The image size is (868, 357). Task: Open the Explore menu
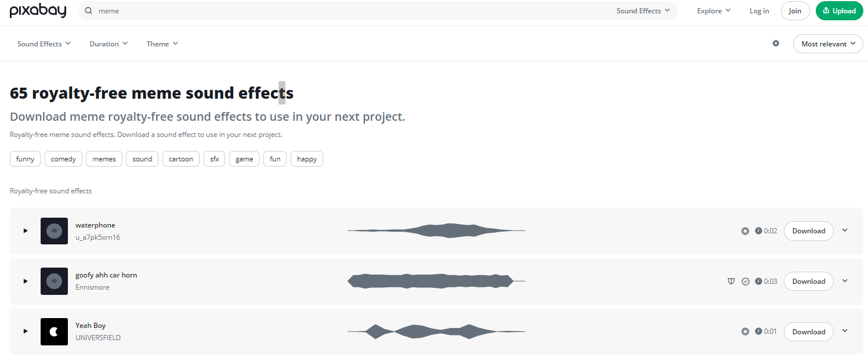714,11
